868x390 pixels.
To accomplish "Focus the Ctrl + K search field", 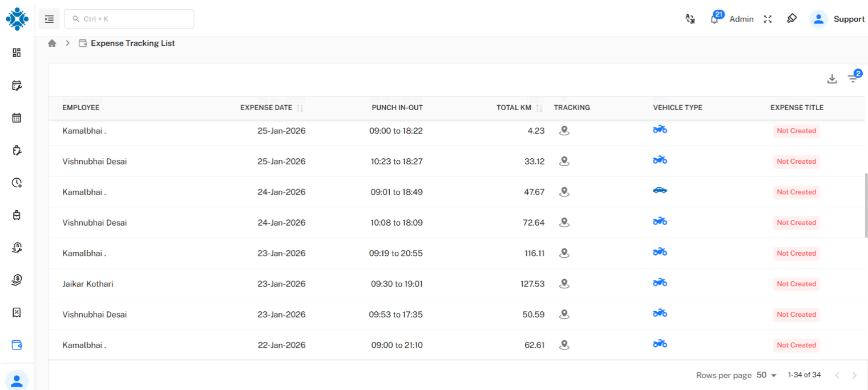I will [129, 19].
